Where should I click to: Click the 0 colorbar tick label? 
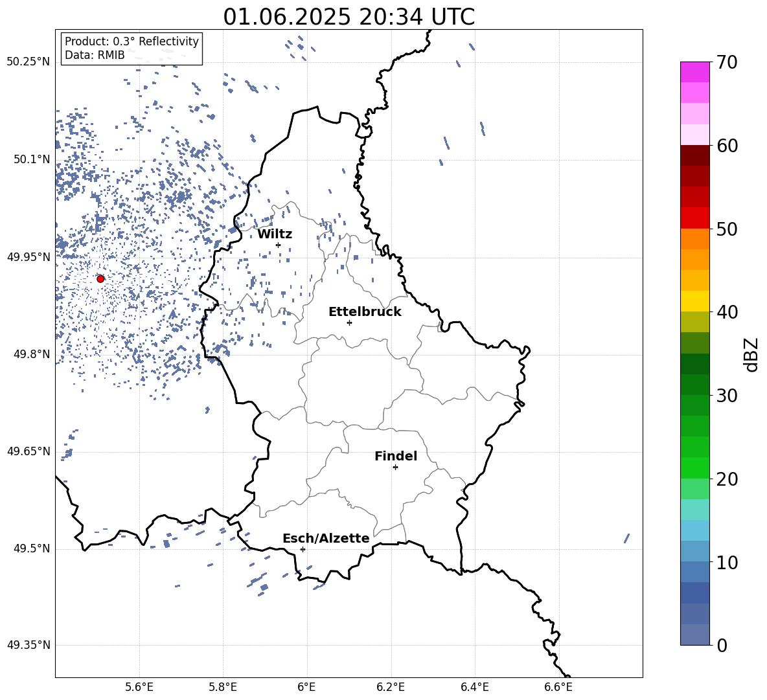point(722,645)
